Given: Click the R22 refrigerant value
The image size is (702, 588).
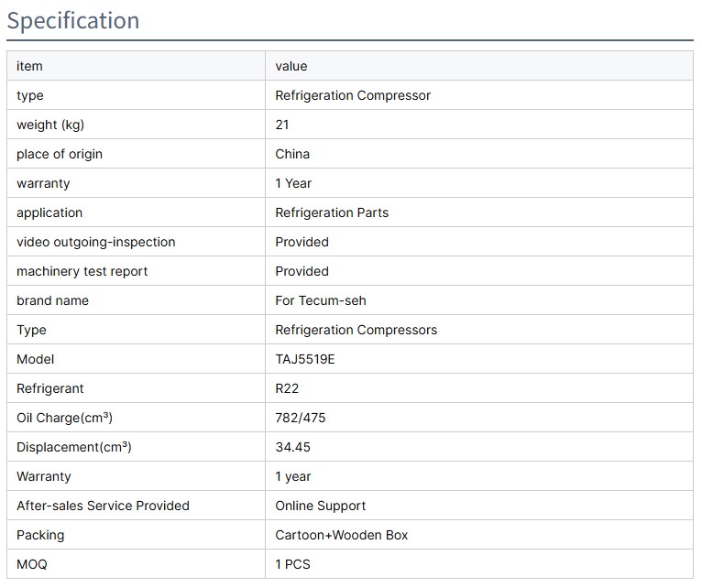Looking at the screenshot, I should pyautogui.click(x=288, y=388).
